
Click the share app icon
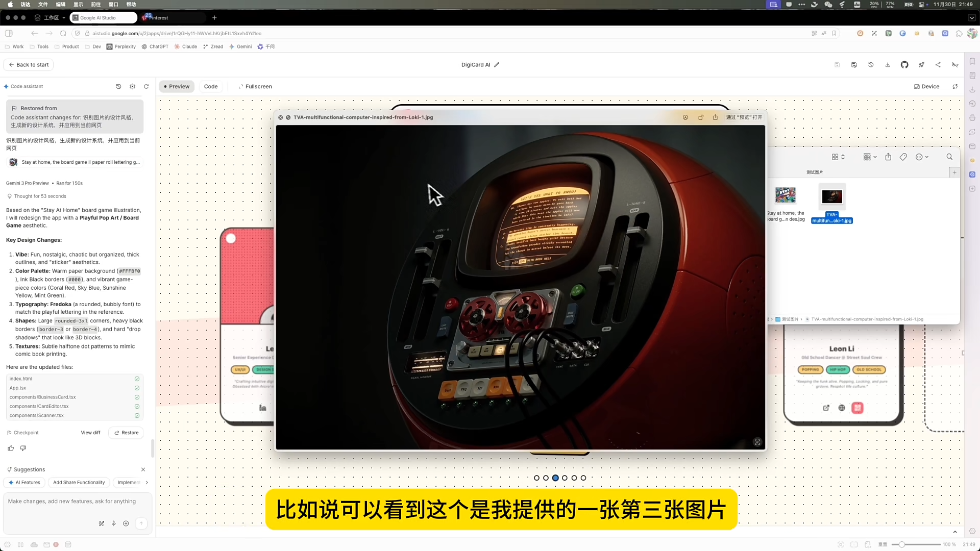coord(938,65)
